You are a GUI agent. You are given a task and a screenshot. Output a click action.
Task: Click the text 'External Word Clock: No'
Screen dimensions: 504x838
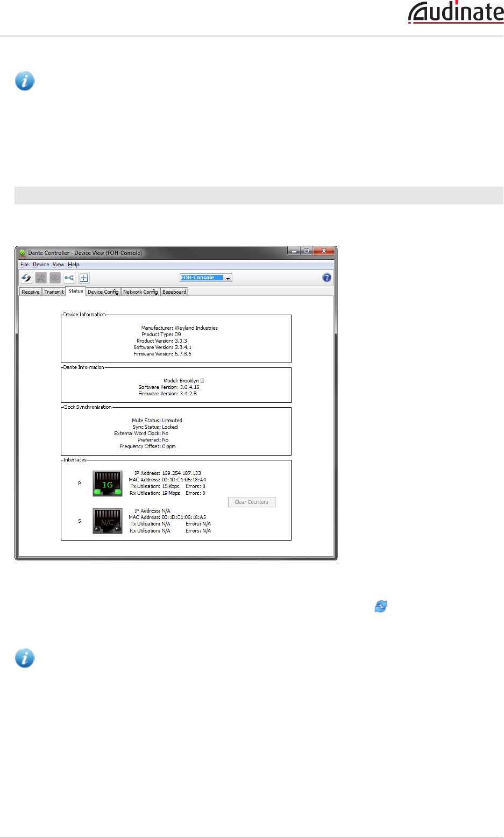[x=141, y=433]
